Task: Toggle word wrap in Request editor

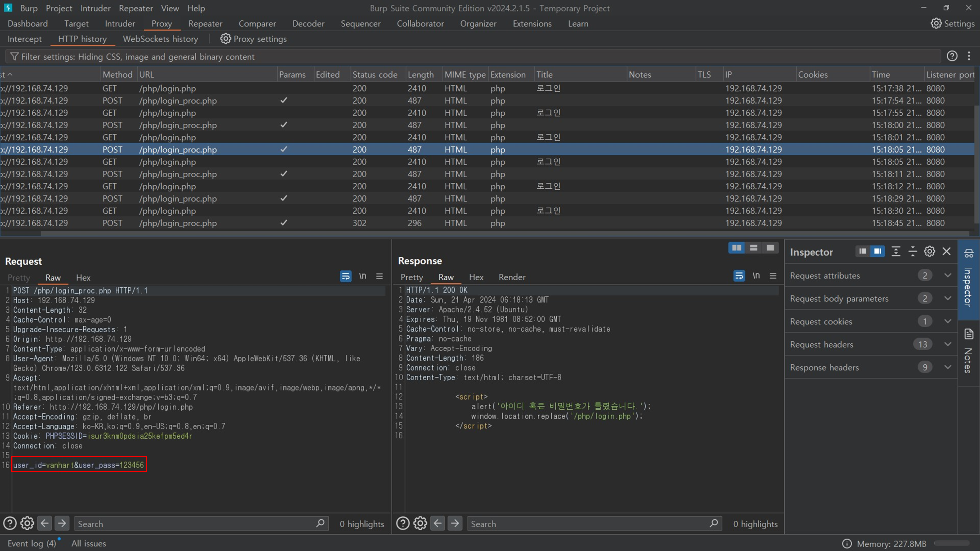Action: [x=345, y=276]
